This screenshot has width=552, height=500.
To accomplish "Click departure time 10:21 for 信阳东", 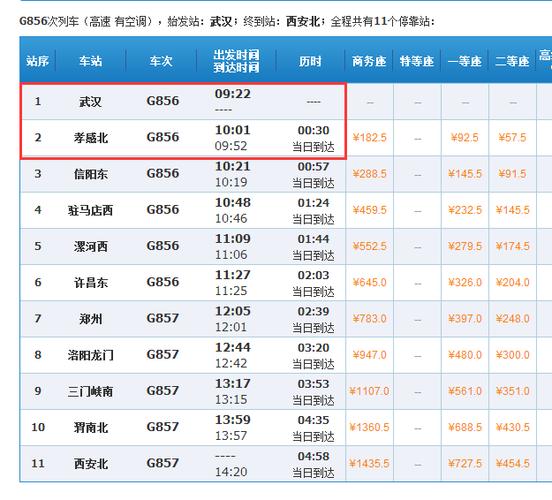I will point(233,166).
